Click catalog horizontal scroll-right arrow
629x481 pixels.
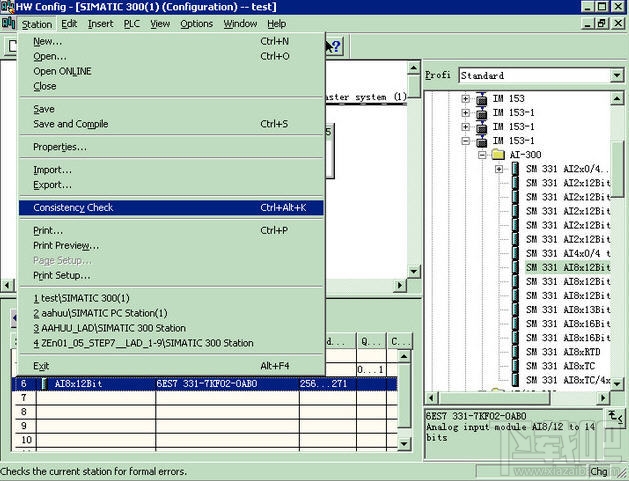603,398
